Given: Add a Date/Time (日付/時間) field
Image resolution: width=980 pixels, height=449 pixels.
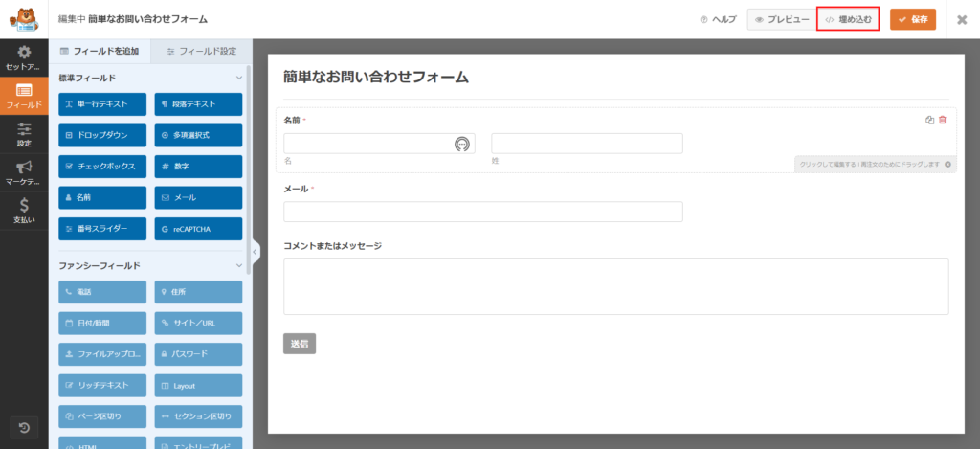Looking at the screenshot, I should [x=102, y=324].
